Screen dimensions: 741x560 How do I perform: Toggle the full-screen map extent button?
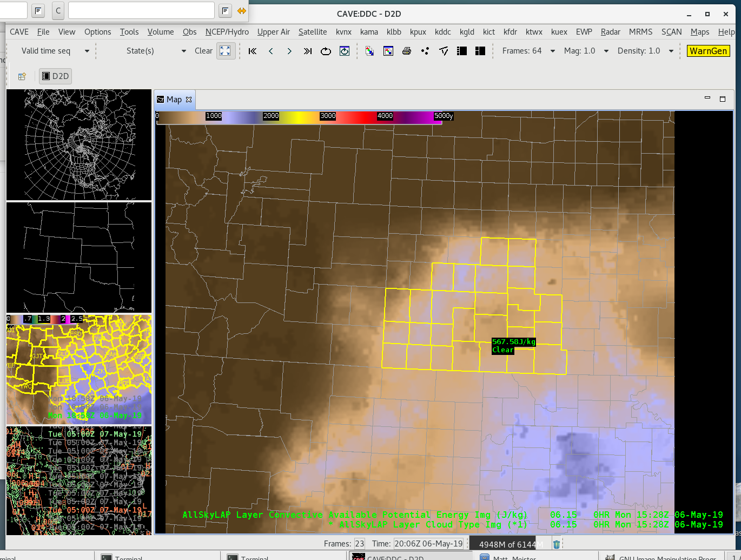coord(226,51)
